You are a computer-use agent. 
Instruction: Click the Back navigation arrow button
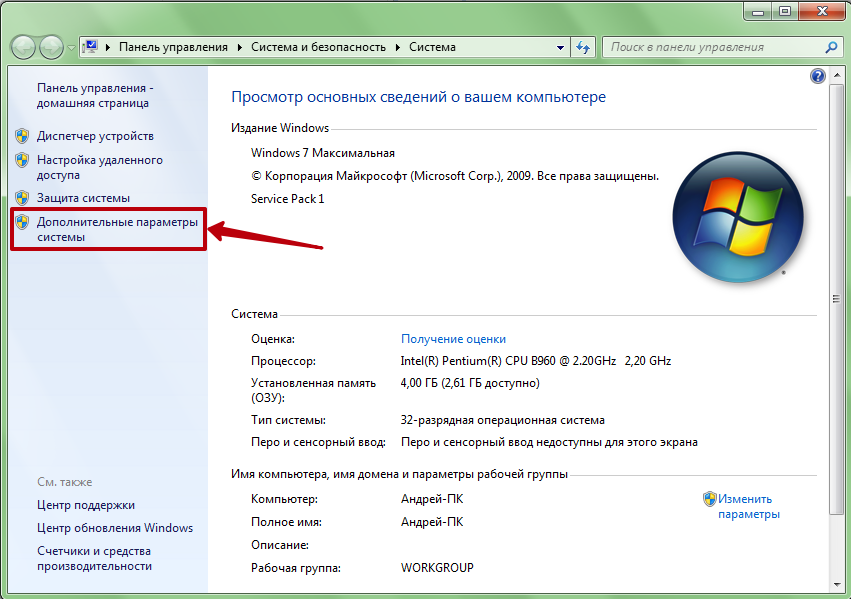(x=23, y=48)
